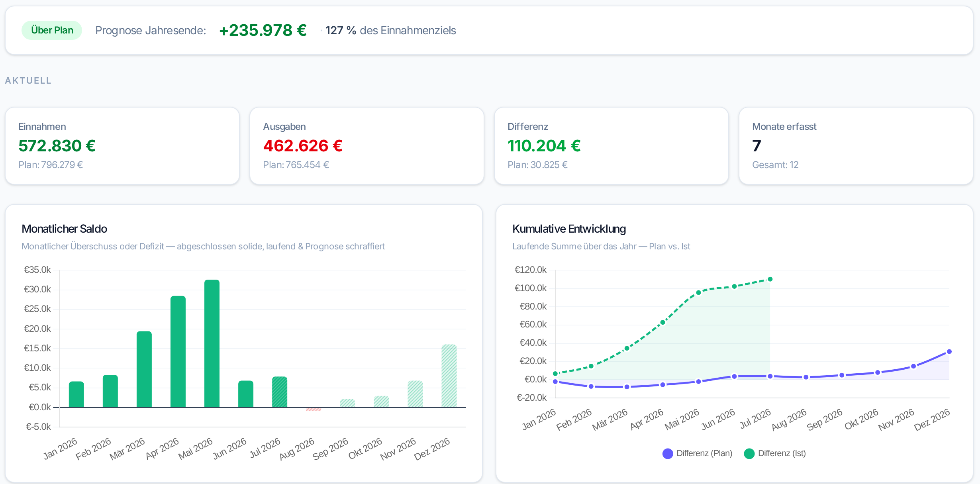This screenshot has width=980, height=484.
Task: Click the "Gesamt: 12" text
Action: coord(775,165)
